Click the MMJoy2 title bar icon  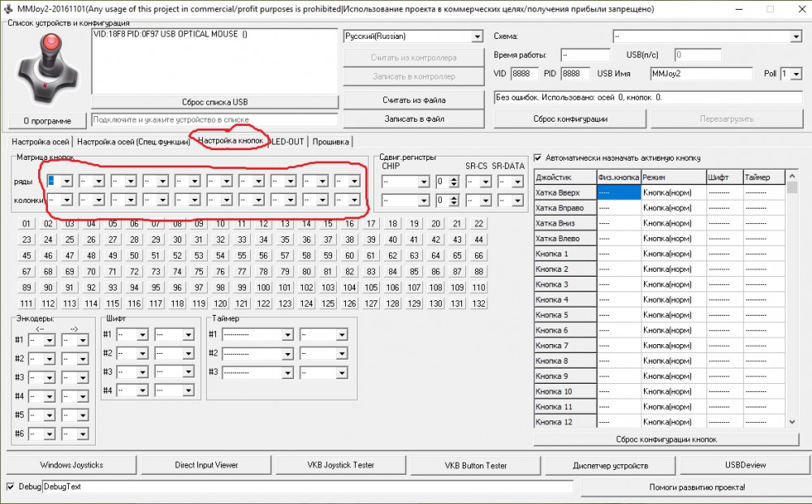point(7,8)
